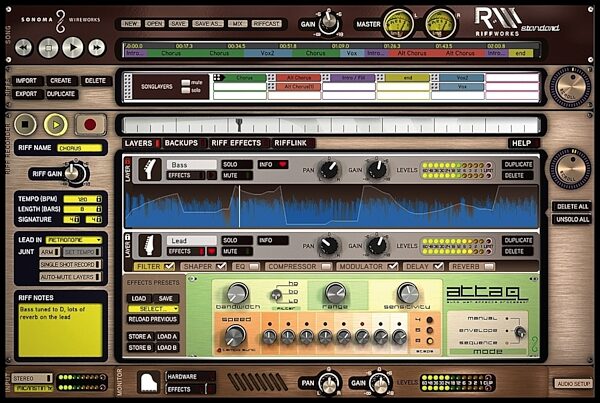The width and height of the screenshot is (600, 403).
Task: Click the attaq speed knob
Action: pyautogui.click(x=235, y=335)
